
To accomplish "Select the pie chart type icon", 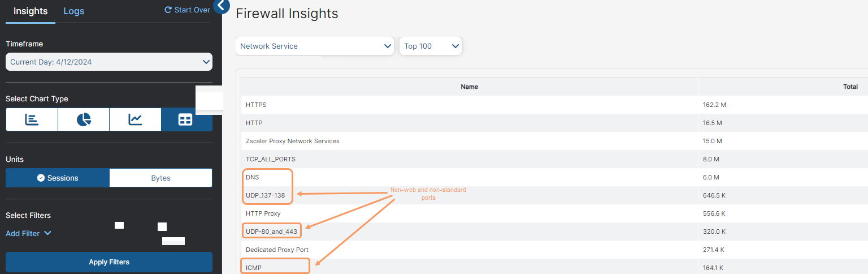I will [x=84, y=119].
